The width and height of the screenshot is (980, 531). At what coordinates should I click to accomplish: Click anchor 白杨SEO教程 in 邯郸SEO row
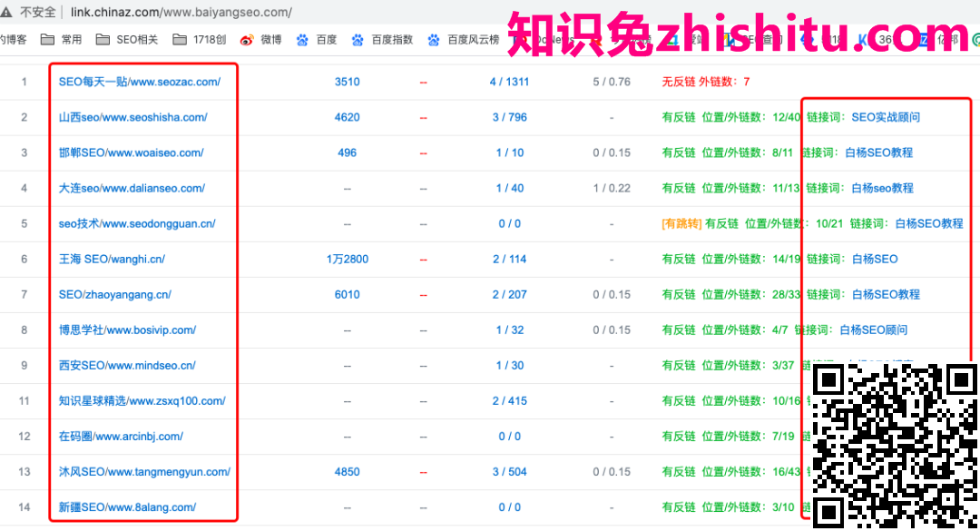pos(878,152)
